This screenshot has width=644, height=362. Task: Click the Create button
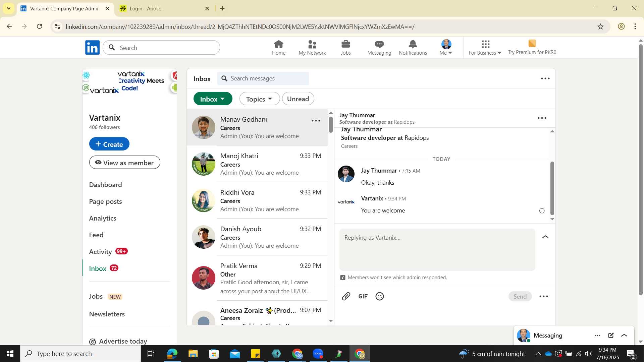tap(109, 144)
